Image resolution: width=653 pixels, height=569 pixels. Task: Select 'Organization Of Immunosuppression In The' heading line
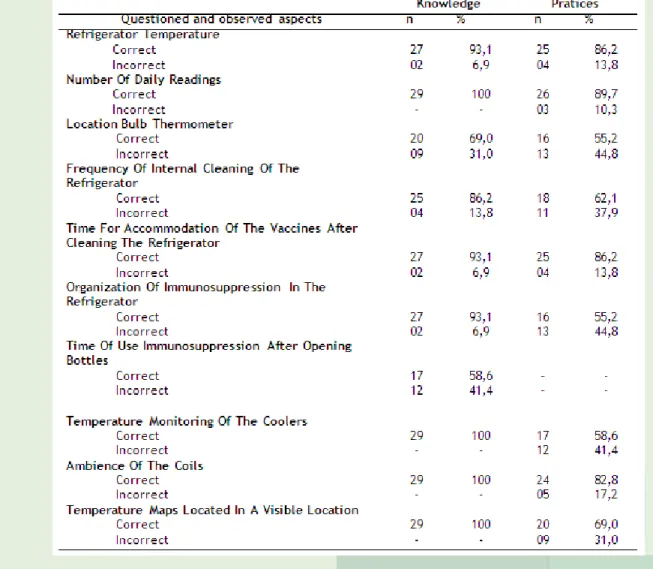click(x=196, y=287)
